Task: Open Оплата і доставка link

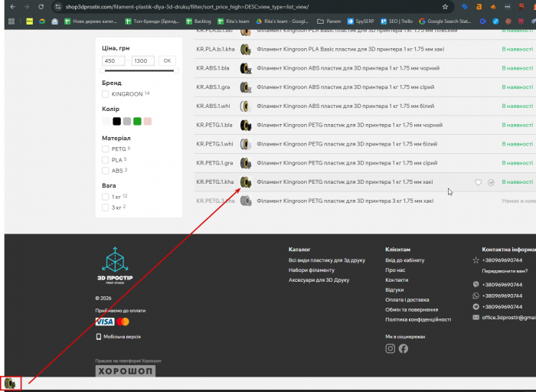Action: click(407, 300)
